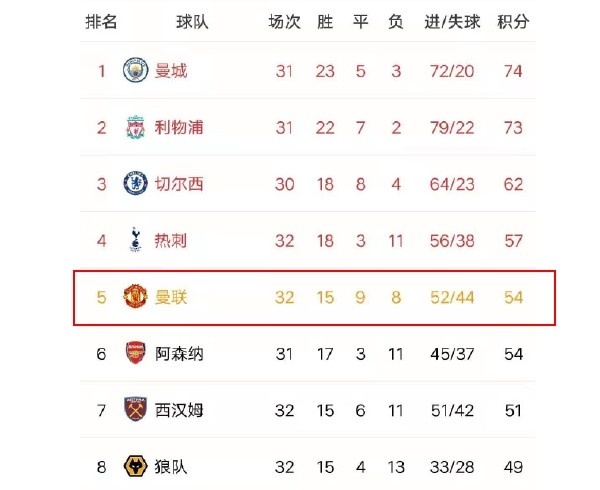Click 热刺 team name in row four

tap(171, 241)
